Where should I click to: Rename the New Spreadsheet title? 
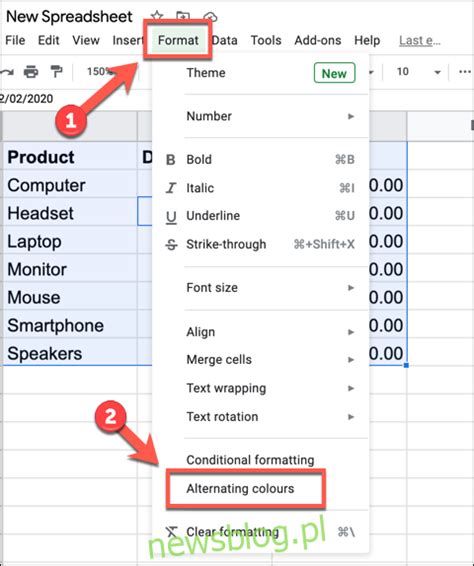pos(69,17)
